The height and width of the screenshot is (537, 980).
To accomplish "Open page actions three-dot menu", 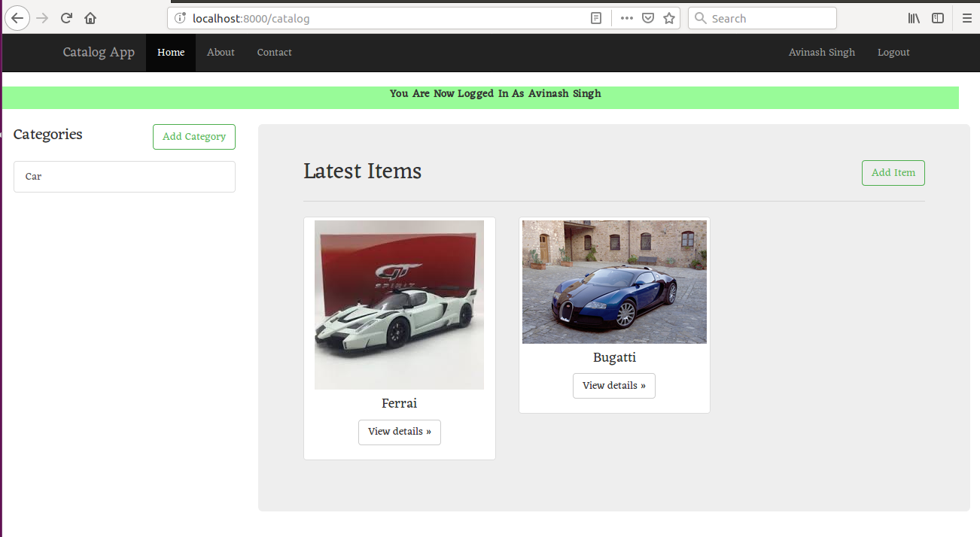I will click(627, 18).
